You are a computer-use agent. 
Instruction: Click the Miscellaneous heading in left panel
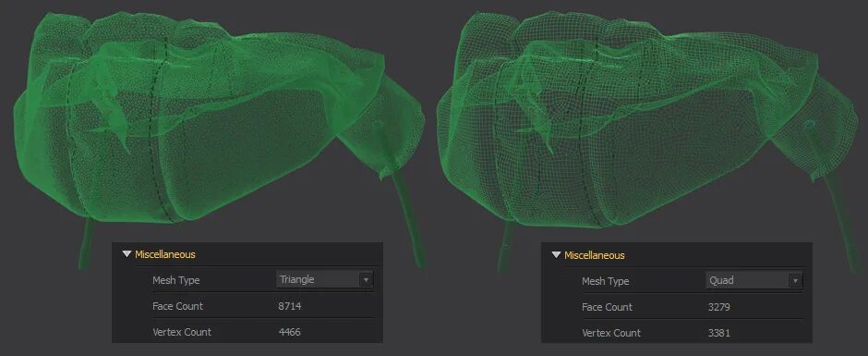click(165, 254)
